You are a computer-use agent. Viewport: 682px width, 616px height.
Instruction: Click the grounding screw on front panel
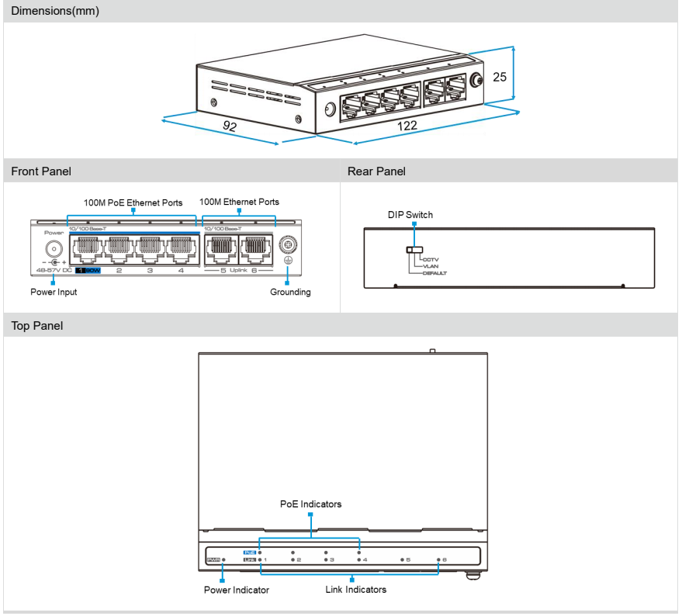coord(286,247)
